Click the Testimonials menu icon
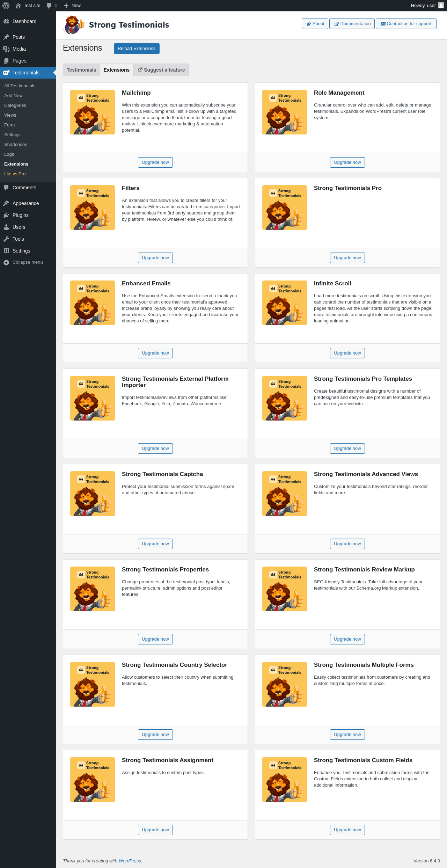The image size is (447, 868). click(x=6, y=73)
